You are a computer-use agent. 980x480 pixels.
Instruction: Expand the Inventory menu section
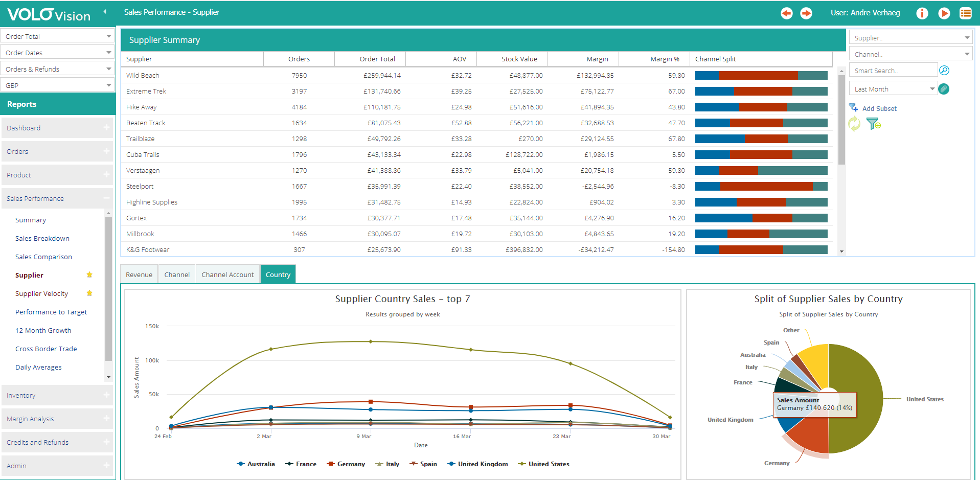[x=57, y=395]
